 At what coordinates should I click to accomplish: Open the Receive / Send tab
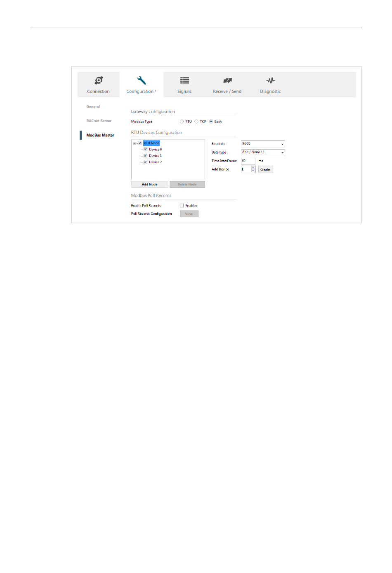[x=227, y=85]
